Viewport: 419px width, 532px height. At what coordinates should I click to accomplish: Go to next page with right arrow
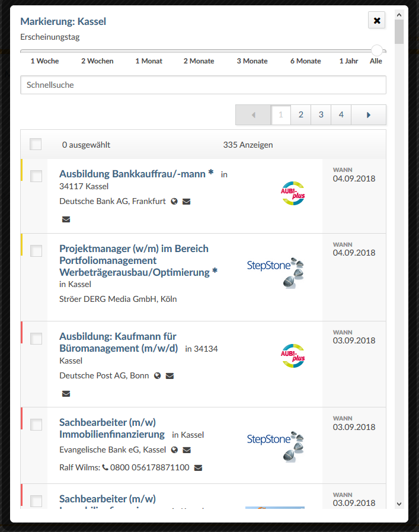[x=369, y=115]
